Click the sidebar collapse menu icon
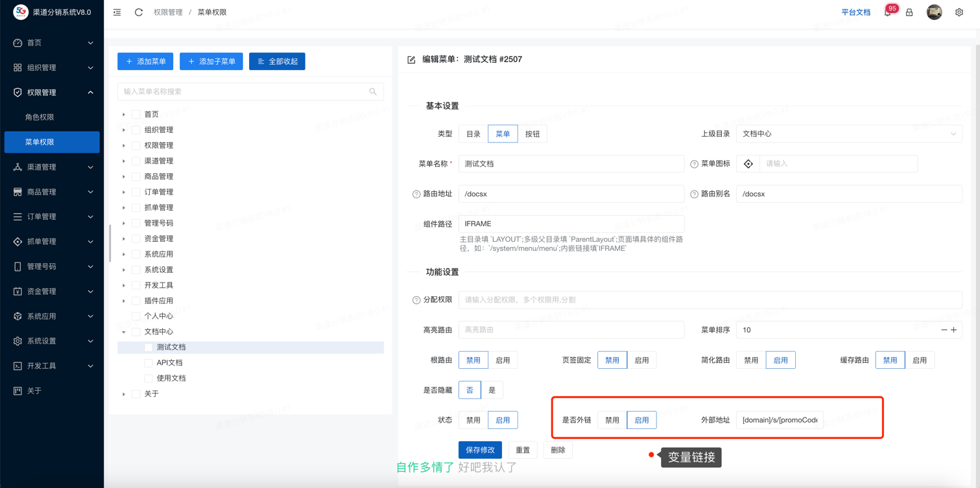980x488 pixels. click(117, 12)
